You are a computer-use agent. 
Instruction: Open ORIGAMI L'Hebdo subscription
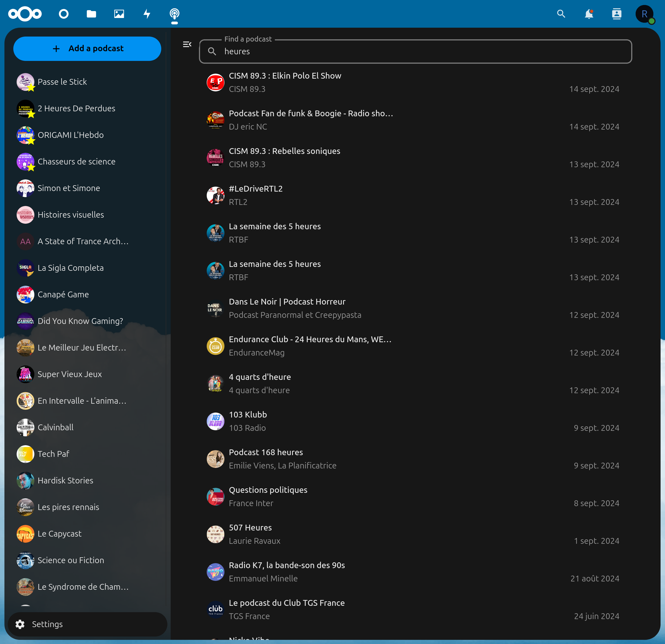pos(87,135)
